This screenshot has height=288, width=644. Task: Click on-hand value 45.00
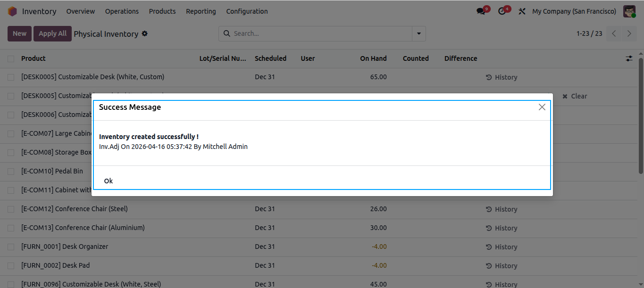click(x=378, y=284)
